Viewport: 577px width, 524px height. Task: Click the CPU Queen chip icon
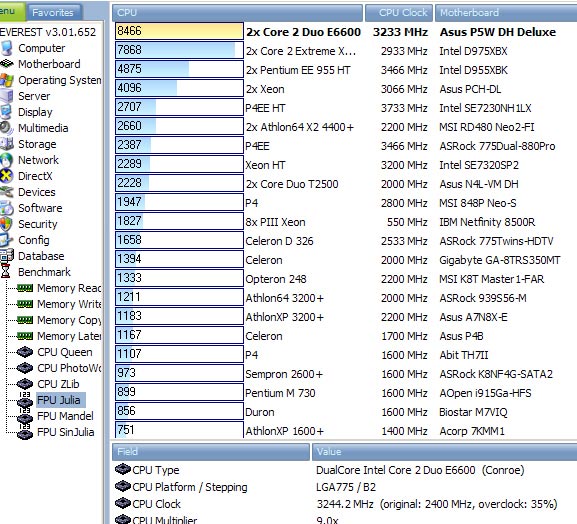pyautogui.click(x=25, y=352)
